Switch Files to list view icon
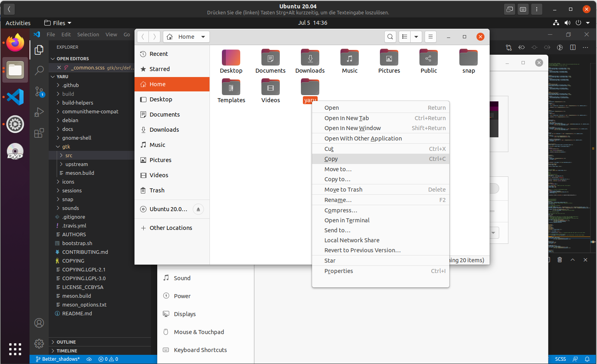 point(405,37)
